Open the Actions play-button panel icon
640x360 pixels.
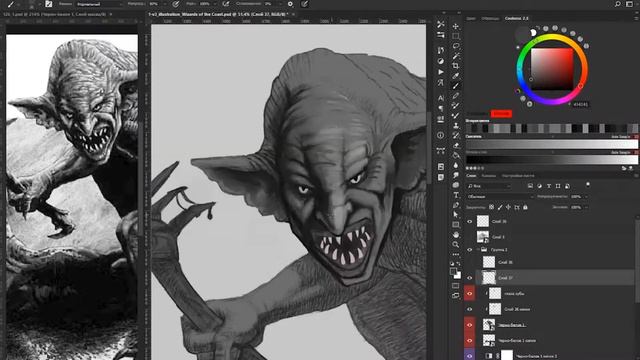point(440,72)
